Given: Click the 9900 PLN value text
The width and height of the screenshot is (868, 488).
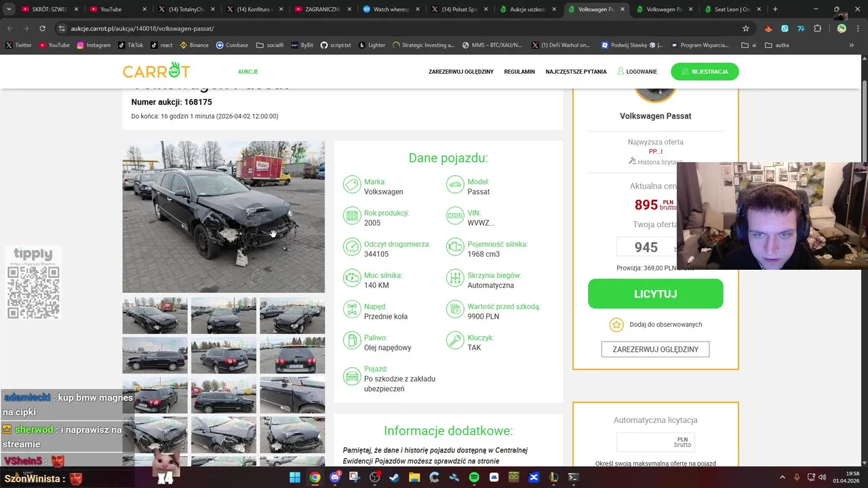Looking at the screenshot, I should 483,317.
